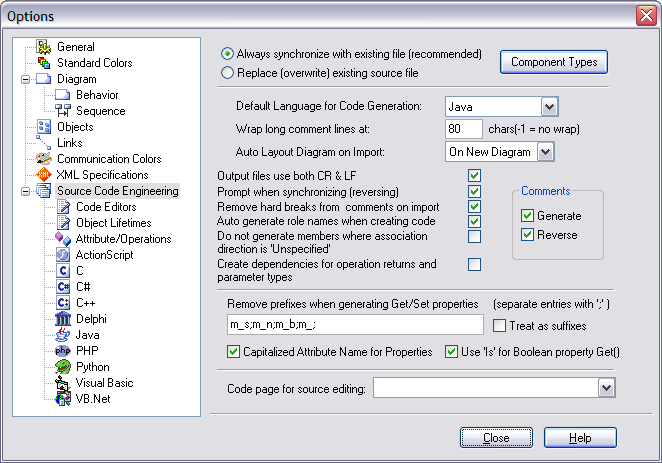Select Always synchronize with existing file

coord(227,54)
